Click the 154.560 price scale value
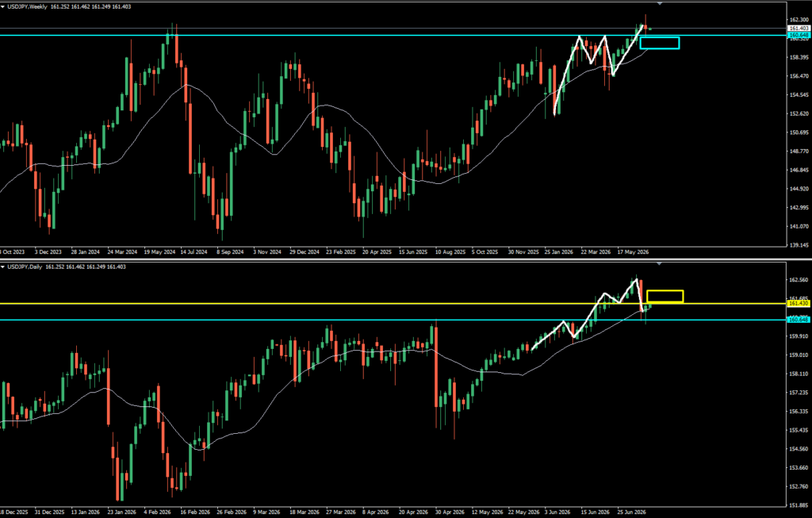812x518 pixels. 799,449
